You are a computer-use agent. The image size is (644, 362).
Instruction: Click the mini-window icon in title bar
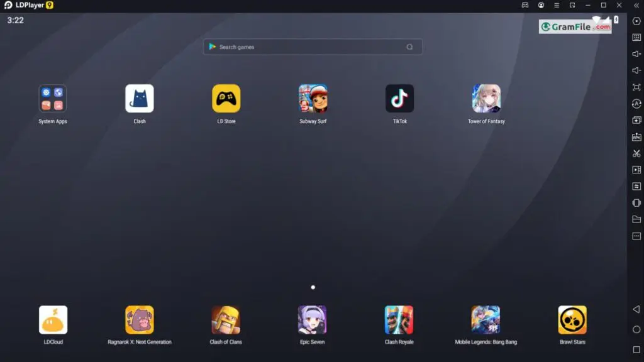pos(572,5)
